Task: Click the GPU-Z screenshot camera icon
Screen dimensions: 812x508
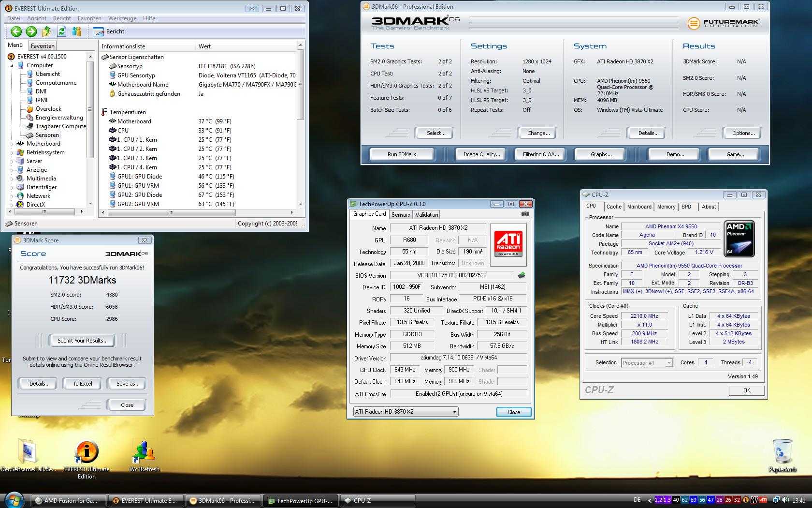Action: (525, 214)
